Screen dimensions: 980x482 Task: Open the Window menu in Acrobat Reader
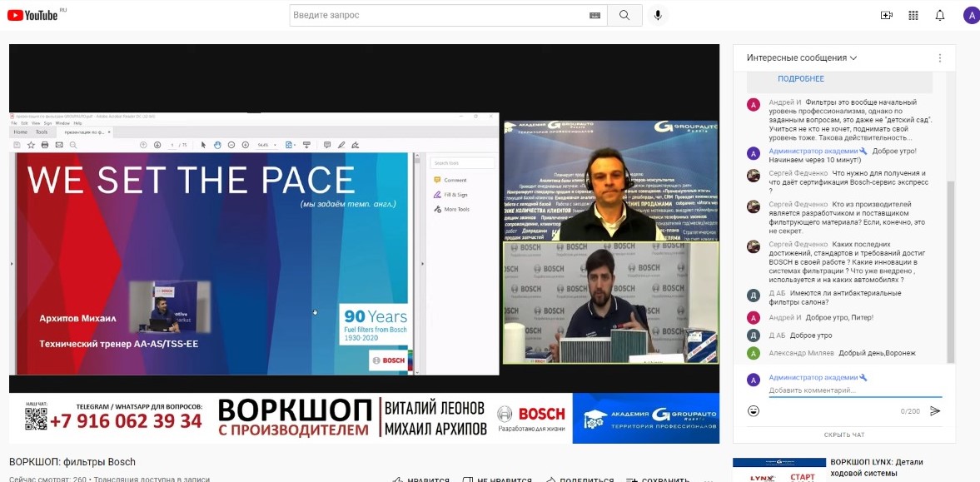tap(62, 123)
